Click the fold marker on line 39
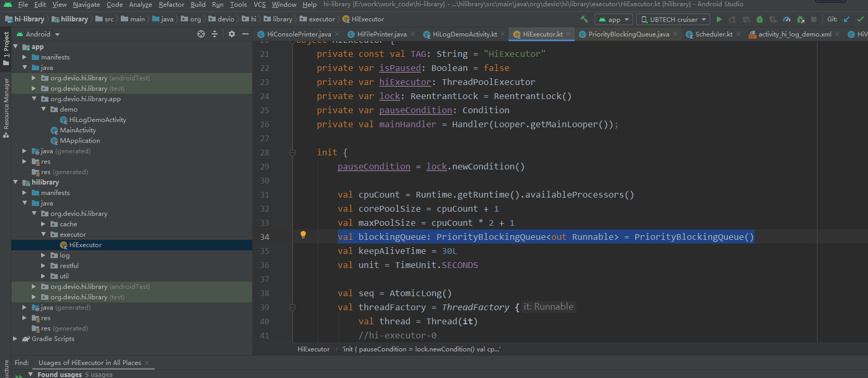Image resolution: width=868 pixels, height=378 pixels. tap(292, 308)
